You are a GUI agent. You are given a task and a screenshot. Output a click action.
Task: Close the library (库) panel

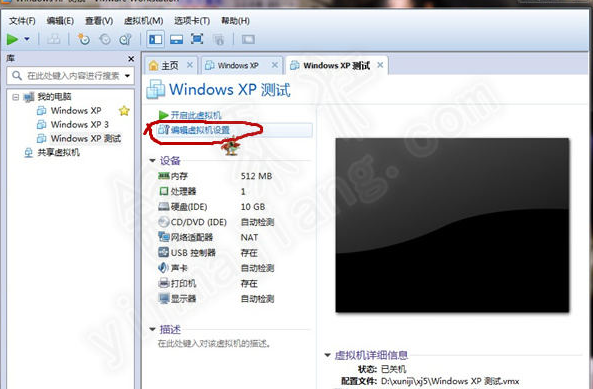[x=131, y=59]
